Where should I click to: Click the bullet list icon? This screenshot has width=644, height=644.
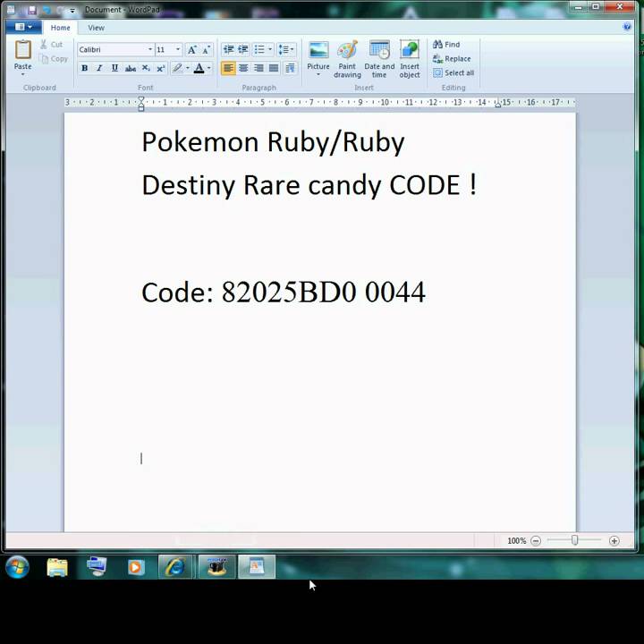click(x=259, y=50)
